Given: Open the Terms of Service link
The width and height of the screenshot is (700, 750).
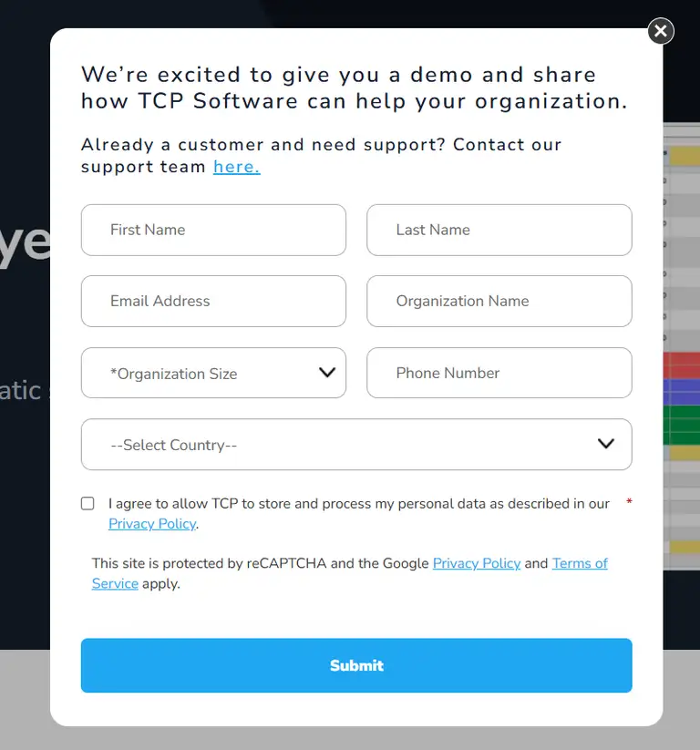Looking at the screenshot, I should click(x=580, y=563).
